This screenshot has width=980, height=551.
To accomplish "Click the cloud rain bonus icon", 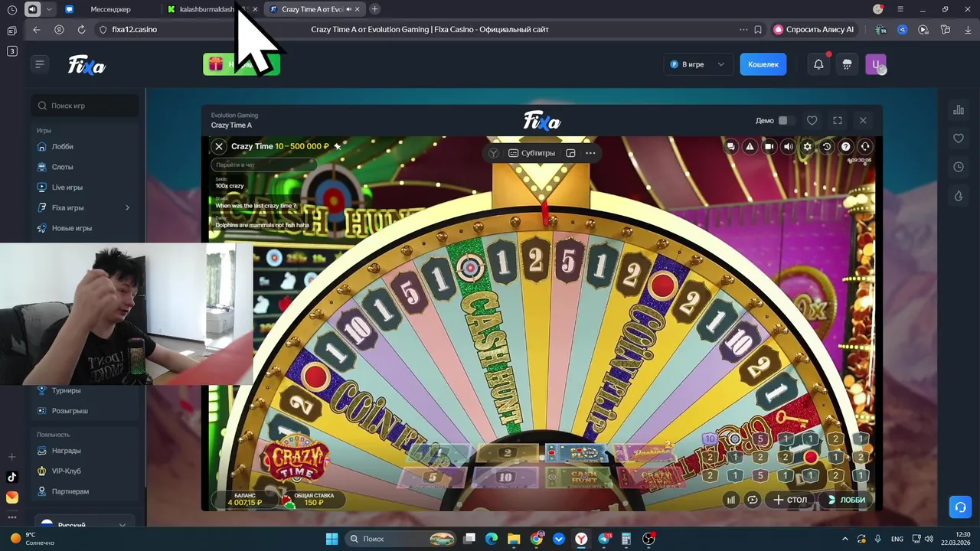I will coord(847,64).
